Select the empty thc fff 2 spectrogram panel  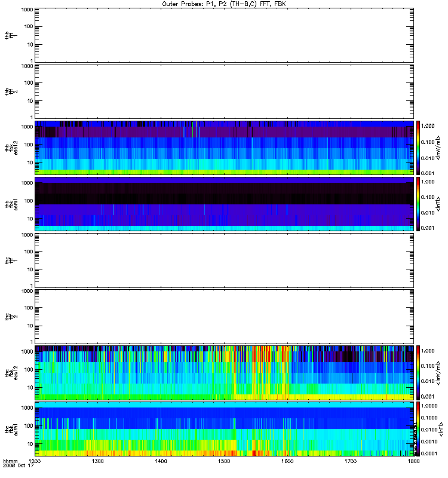[224, 317]
